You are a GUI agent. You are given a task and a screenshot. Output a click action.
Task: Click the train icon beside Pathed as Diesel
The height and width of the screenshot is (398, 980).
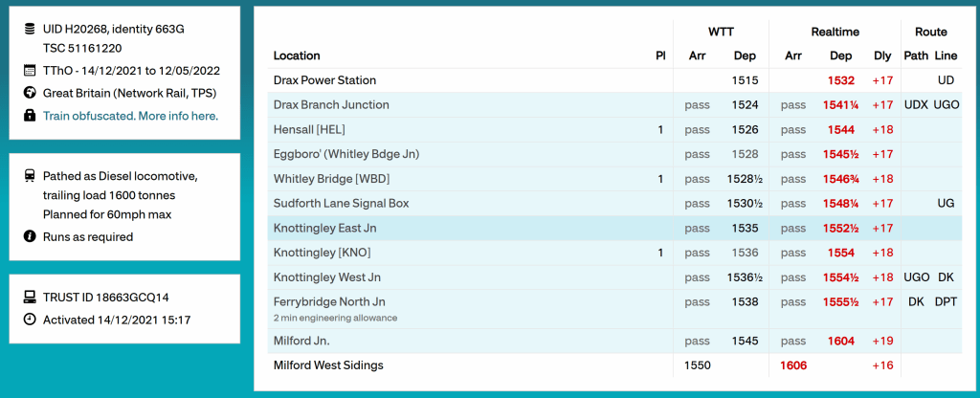[x=29, y=176]
